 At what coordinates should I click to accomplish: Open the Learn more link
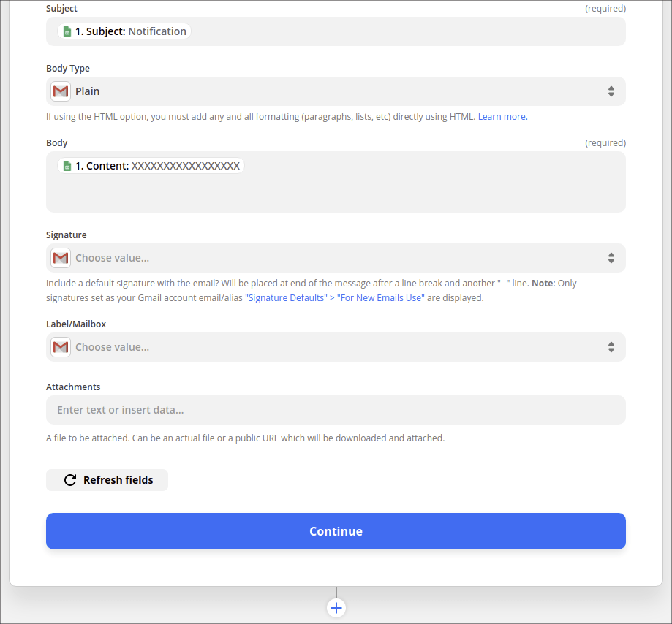click(x=502, y=116)
